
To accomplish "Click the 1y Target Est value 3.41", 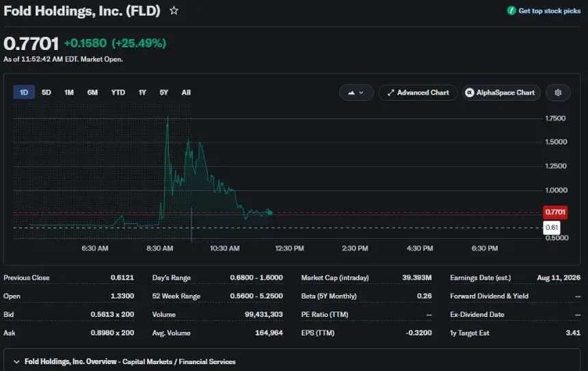I will pyautogui.click(x=573, y=333).
